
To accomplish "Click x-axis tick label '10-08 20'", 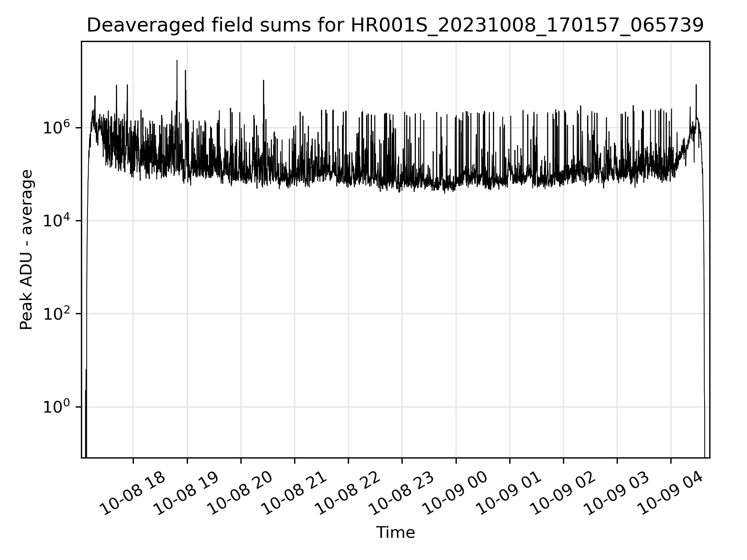I will point(240,493).
